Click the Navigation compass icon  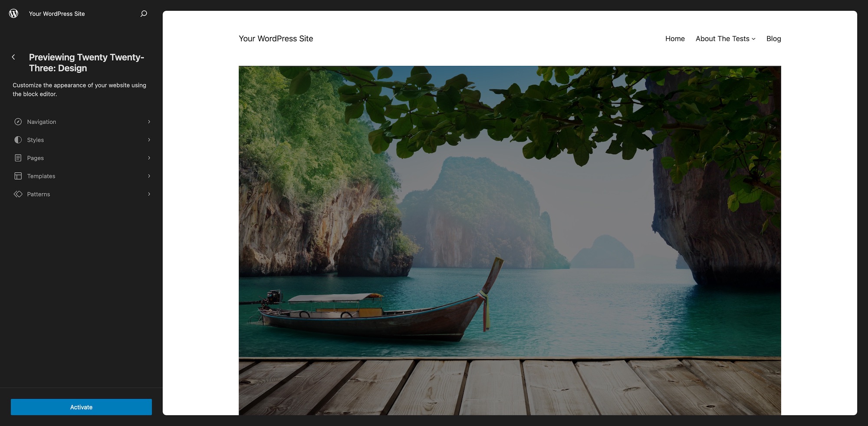pos(18,122)
